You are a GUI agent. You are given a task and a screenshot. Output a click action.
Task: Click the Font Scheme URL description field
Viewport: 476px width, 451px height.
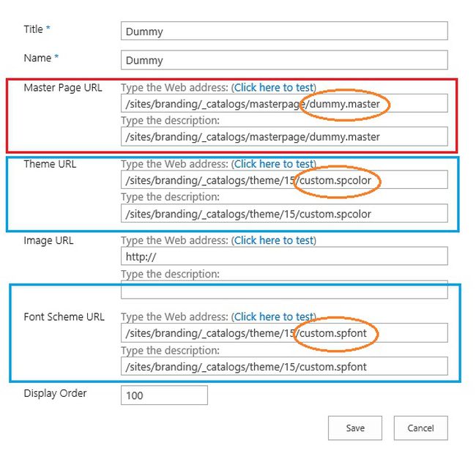coord(283,366)
